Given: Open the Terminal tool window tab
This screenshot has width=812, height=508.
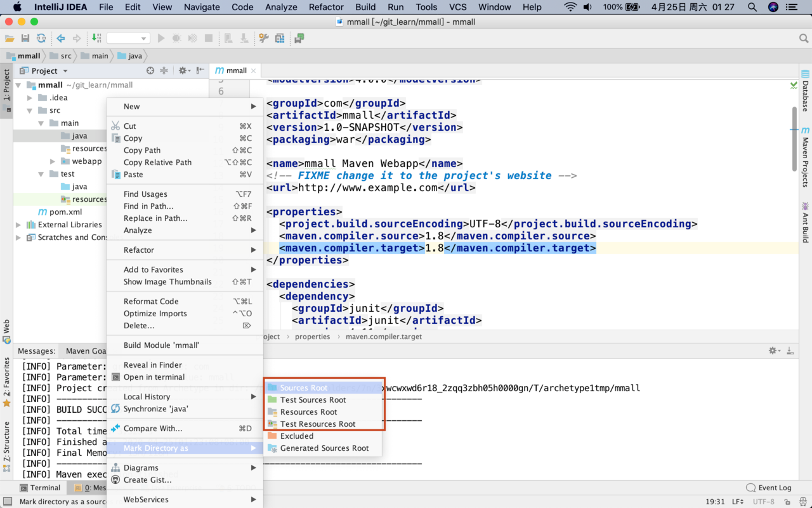Looking at the screenshot, I should click(x=40, y=488).
